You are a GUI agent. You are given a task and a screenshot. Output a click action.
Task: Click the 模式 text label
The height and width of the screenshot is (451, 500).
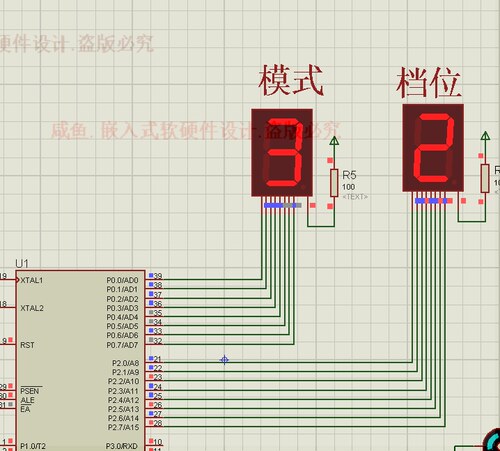click(291, 81)
